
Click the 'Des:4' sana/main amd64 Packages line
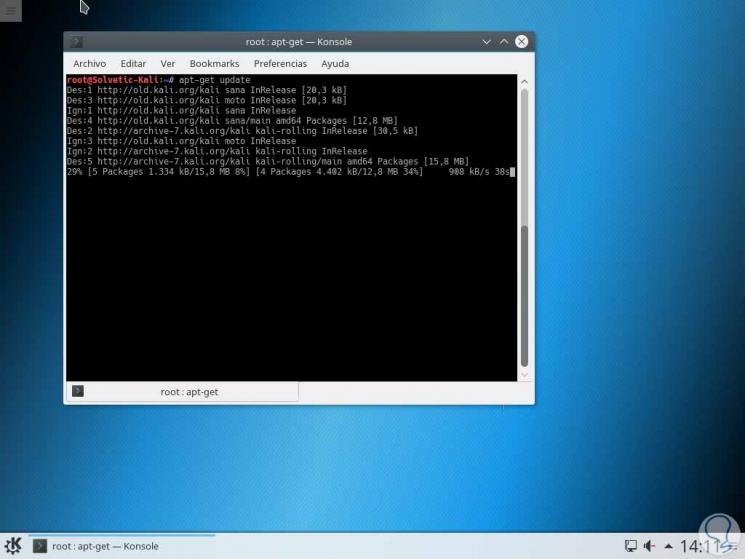(232, 121)
